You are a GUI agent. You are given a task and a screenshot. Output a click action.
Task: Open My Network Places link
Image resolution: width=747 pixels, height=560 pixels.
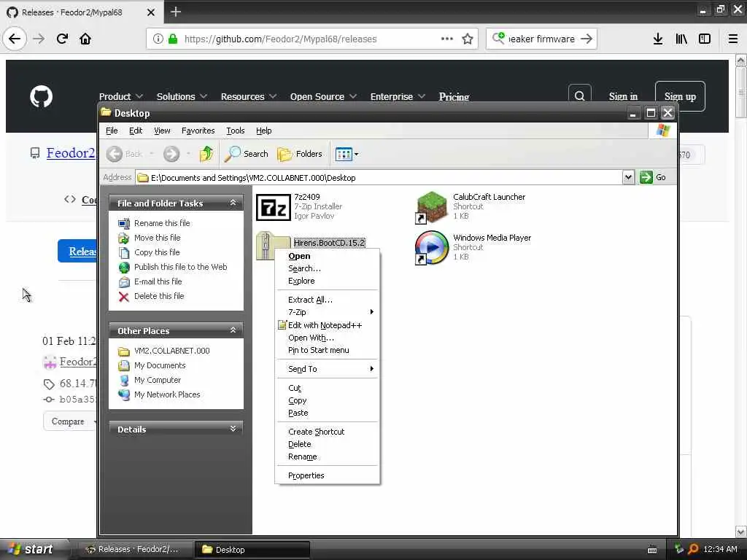click(x=167, y=394)
